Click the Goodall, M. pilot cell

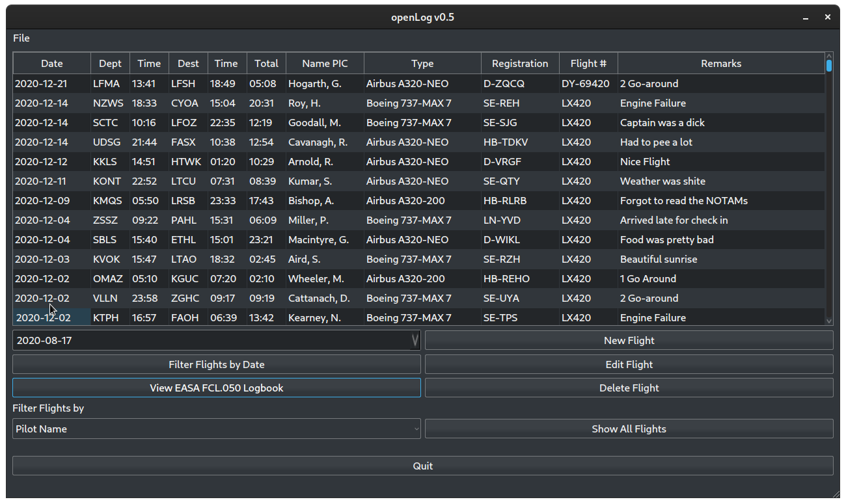(x=325, y=122)
